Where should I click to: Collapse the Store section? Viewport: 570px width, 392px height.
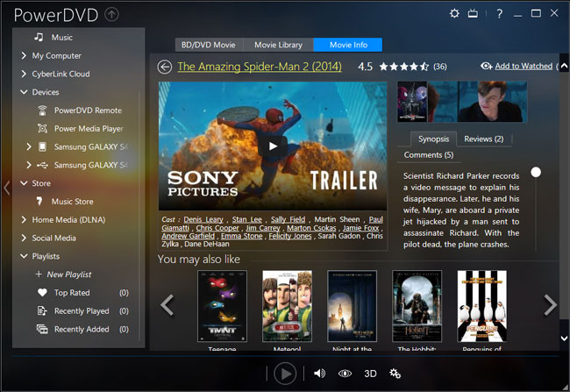tap(24, 183)
